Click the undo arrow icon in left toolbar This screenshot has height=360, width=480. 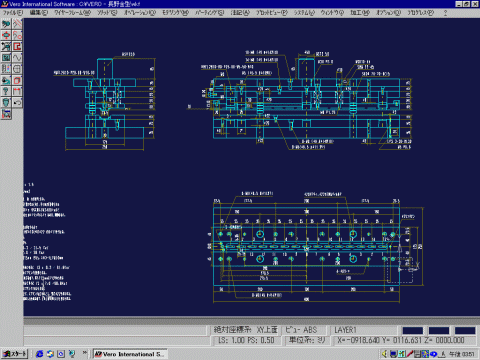click(17, 102)
